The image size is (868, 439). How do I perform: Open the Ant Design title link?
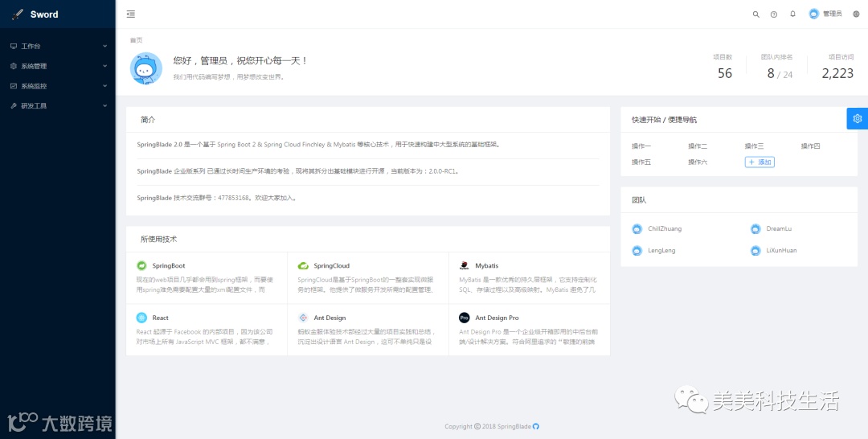tap(330, 318)
